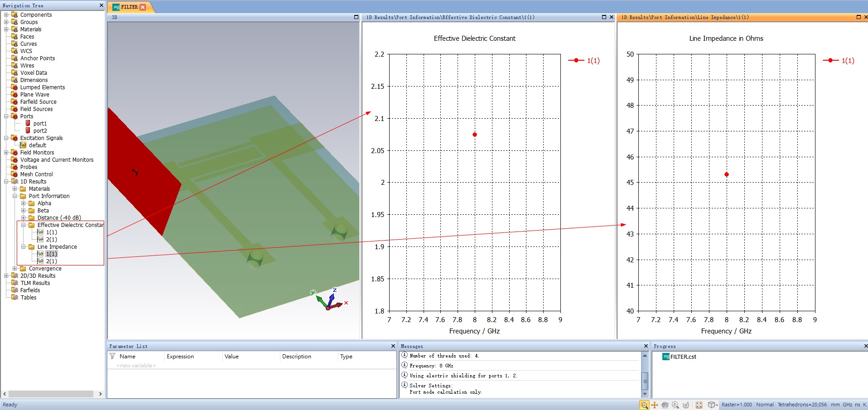Image resolution: width=868 pixels, height=410 pixels.
Task: Click the port1 red port icon
Action: [x=28, y=123]
